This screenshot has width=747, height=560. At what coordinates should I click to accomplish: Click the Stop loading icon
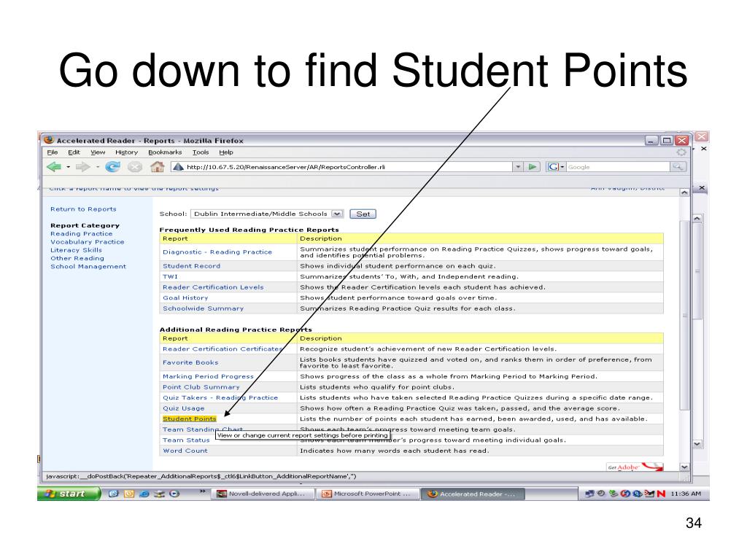coord(135,167)
